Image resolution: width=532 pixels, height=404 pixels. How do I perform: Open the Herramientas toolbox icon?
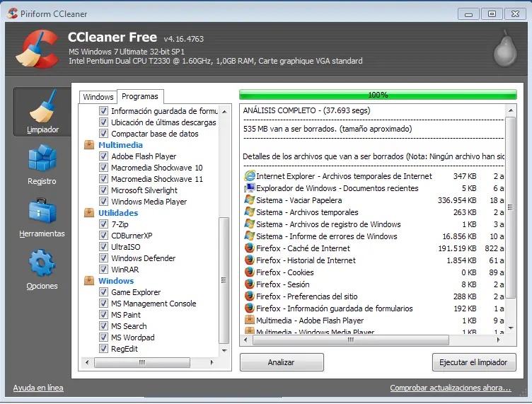(42, 210)
